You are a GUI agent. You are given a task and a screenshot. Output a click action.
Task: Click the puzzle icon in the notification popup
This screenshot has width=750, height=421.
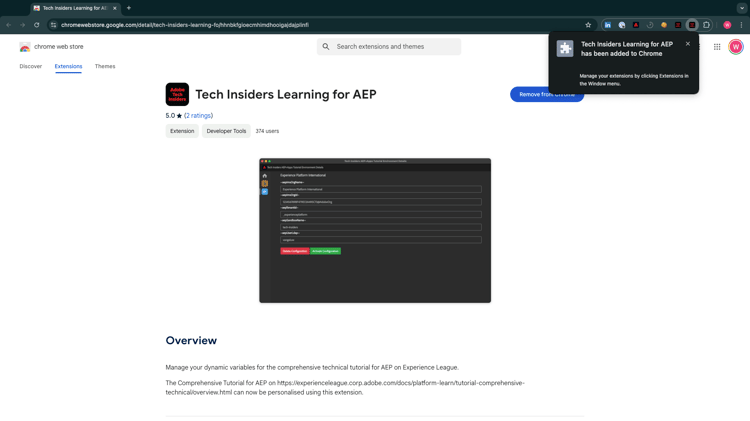point(565,48)
